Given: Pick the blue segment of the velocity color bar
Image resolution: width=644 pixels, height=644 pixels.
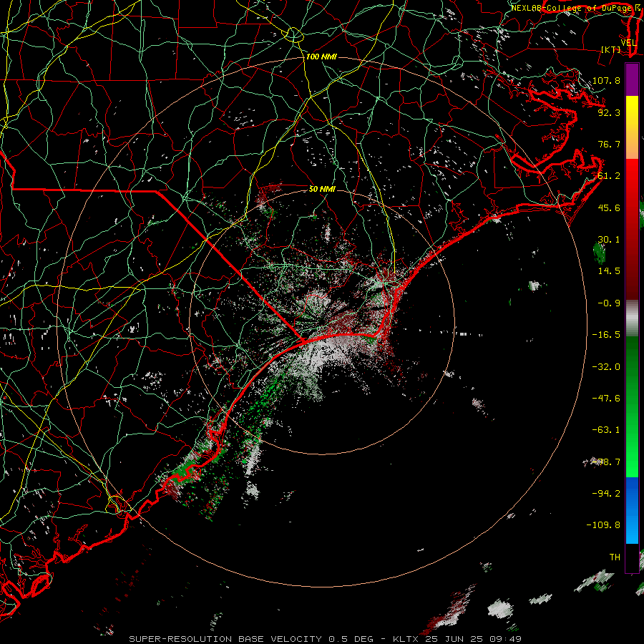Looking at the screenshot, I should tap(632, 510).
